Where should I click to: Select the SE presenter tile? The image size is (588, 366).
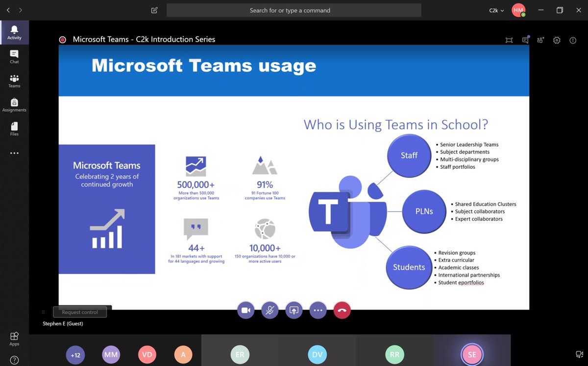point(472,350)
